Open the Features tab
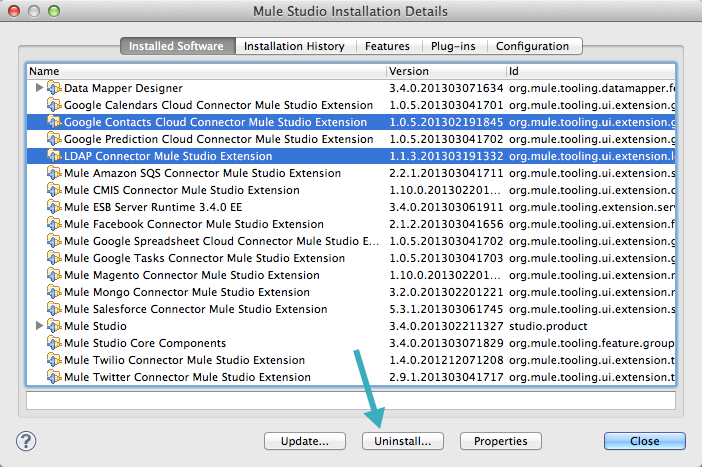 [x=387, y=46]
